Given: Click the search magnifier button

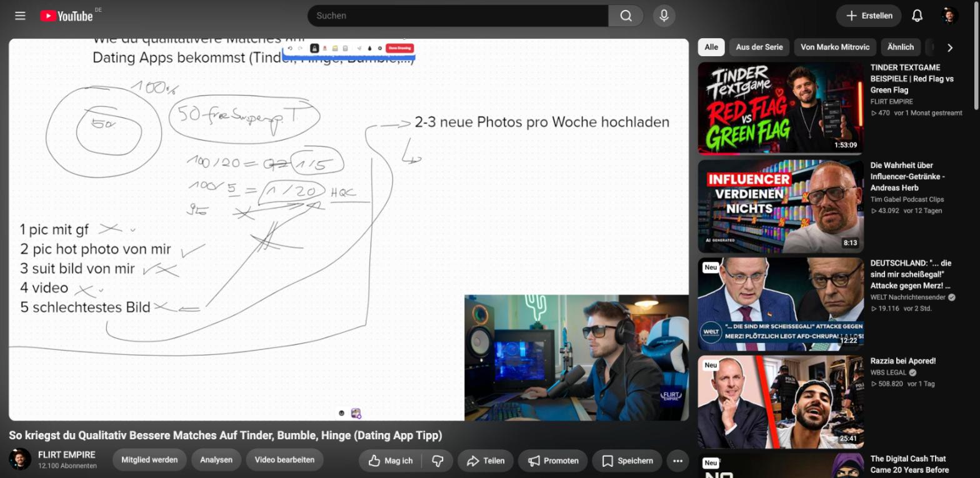Looking at the screenshot, I should (x=626, y=16).
